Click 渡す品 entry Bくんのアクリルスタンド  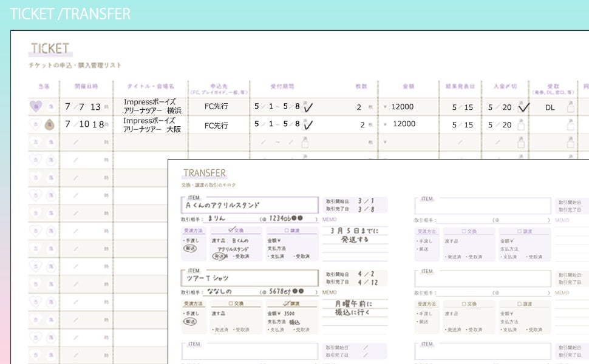tap(233, 244)
